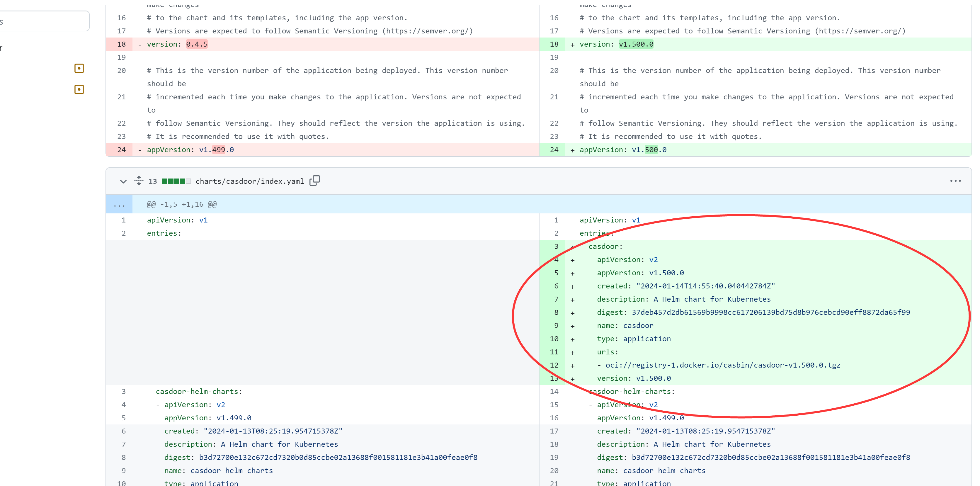Click the plus marker on added line 6
This screenshot has width=980, height=486.
[572, 287]
